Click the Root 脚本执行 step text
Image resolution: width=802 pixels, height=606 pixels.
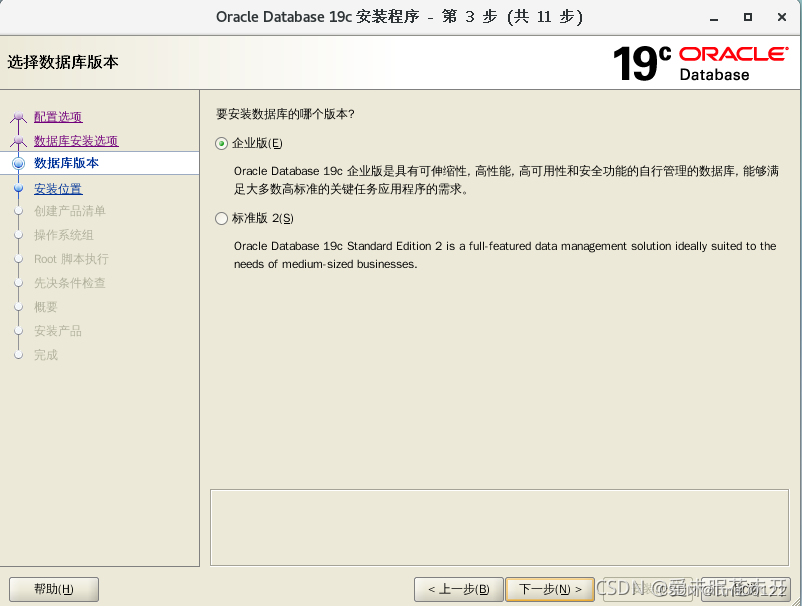(71, 259)
